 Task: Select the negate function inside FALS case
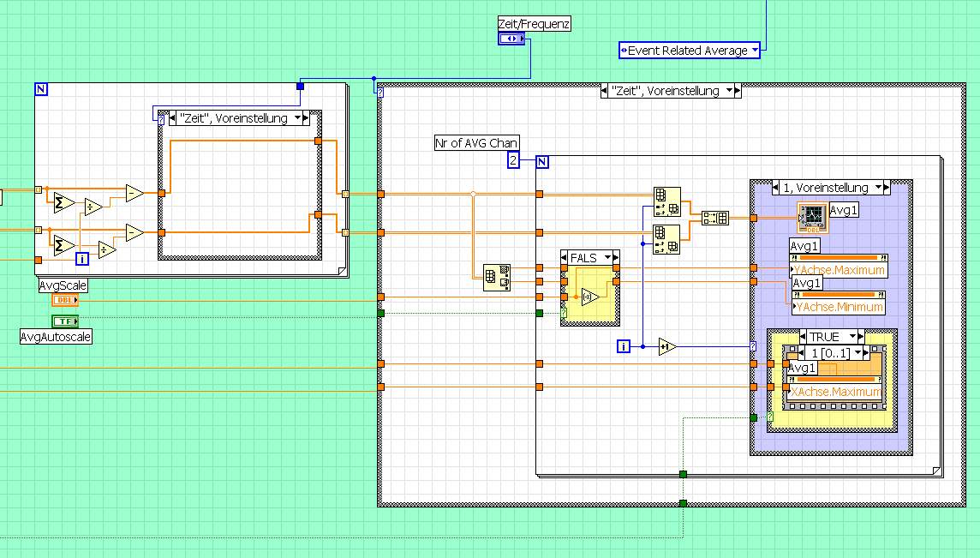coord(589,297)
